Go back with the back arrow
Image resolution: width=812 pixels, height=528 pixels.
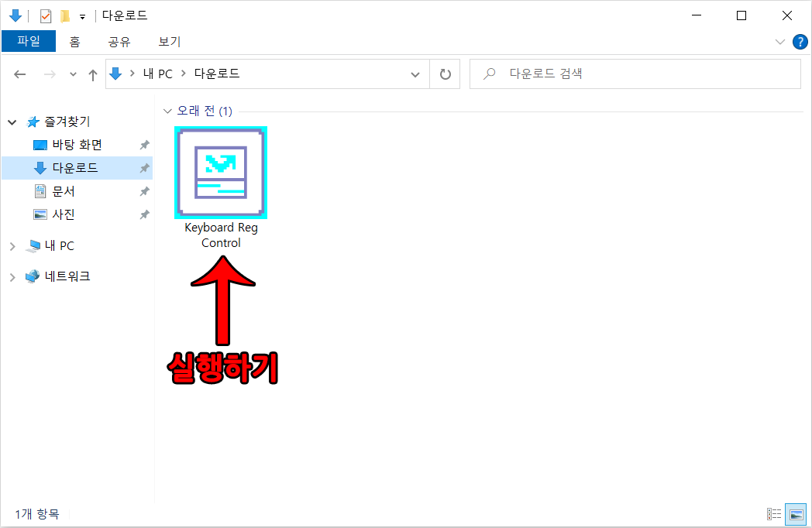[19, 74]
